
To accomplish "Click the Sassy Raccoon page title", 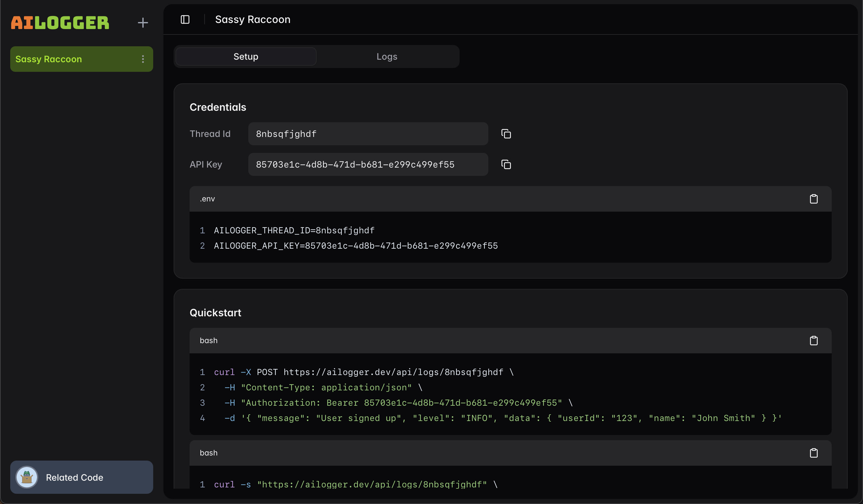I will coord(252,19).
